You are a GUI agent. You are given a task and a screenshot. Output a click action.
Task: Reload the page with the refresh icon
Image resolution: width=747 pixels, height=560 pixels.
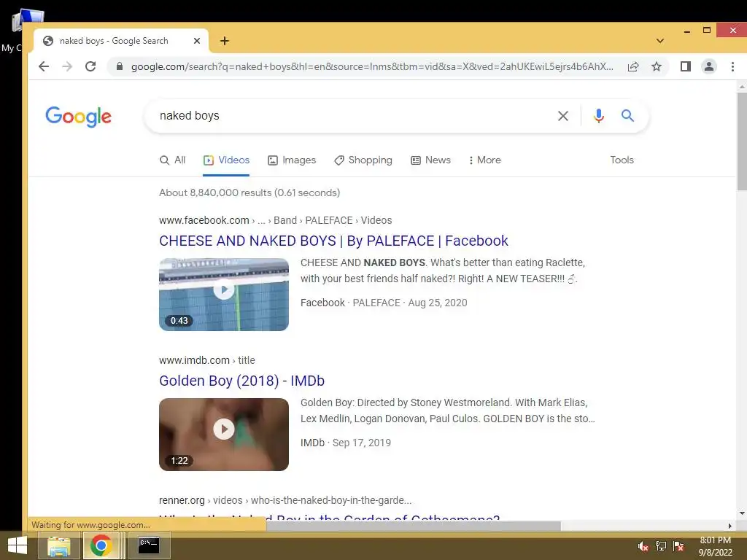click(x=90, y=66)
